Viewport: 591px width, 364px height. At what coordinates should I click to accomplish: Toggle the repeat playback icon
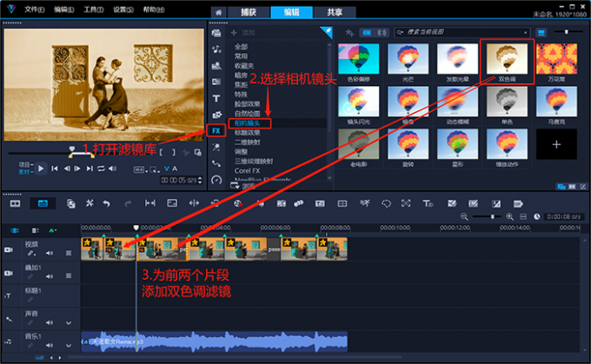(x=100, y=169)
